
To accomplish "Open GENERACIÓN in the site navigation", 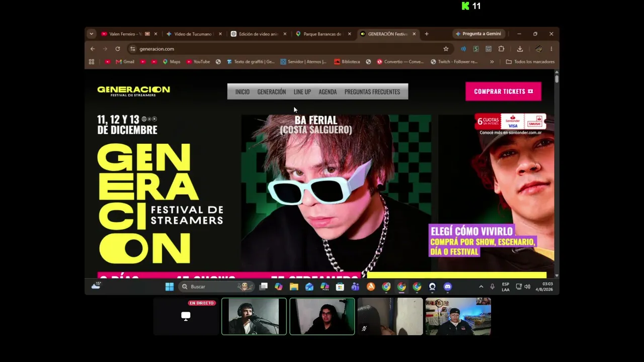I will pos(272,92).
